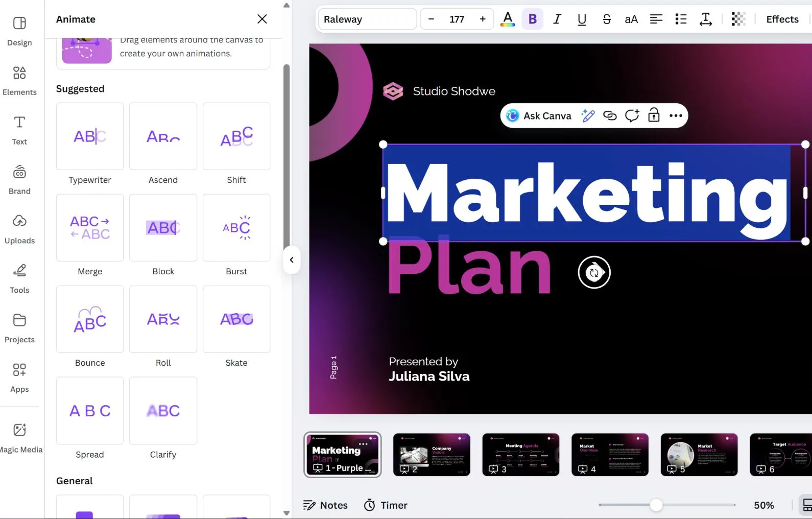
Task: Open the Uploads sidebar section
Action: pos(19,229)
